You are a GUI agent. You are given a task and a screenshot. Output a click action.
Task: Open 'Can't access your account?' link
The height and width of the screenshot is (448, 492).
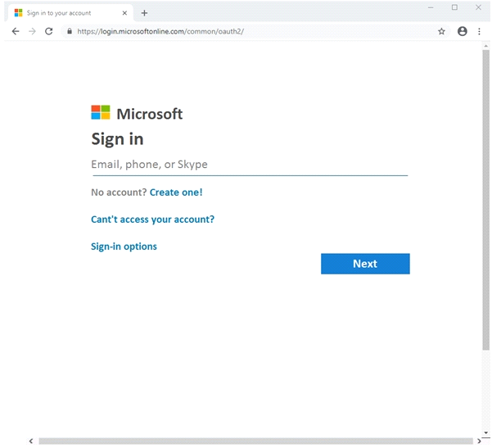point(152,219)
